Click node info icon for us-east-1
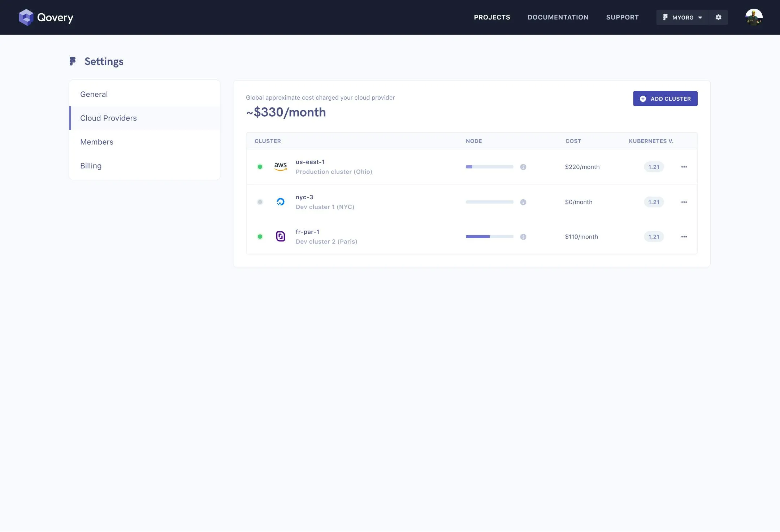Viewport: 780px width, 532px height. pos(523,167)
